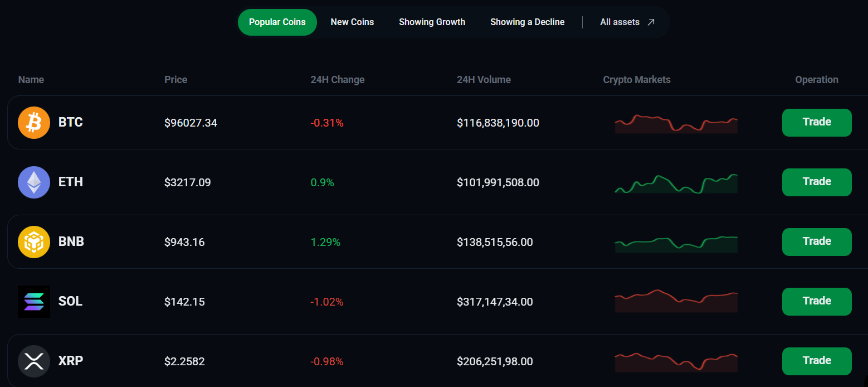
Task: Click the BNB coin logo
Action: click(x=33, y=241)
